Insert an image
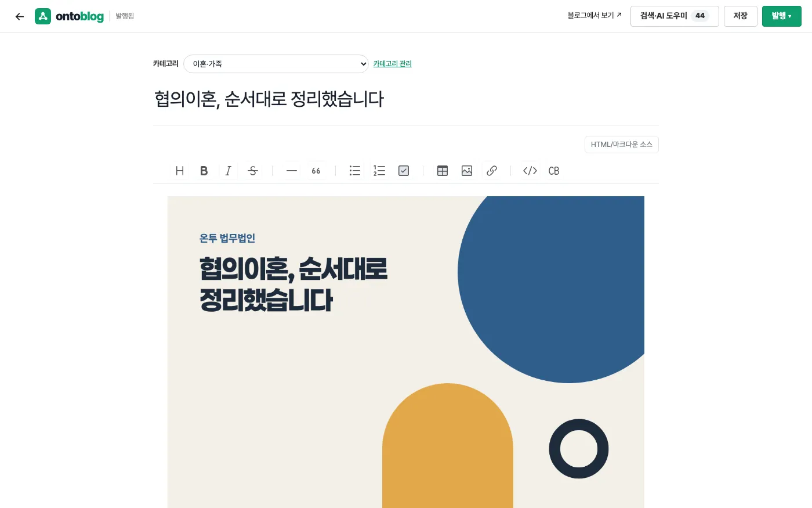Image resolution: width=812 pixels, height=508 pixels. click(x=467, y=171)
